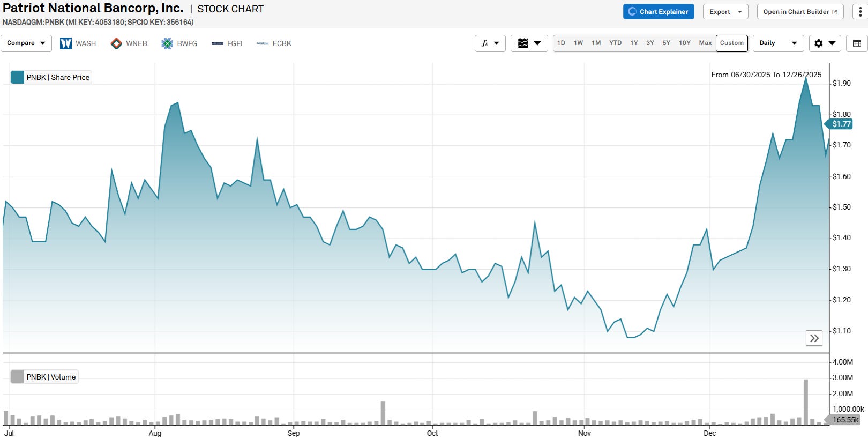Select the 3Y time range
Image resolution: width=868 pixels, height=438 pixels.
point(650,43)
